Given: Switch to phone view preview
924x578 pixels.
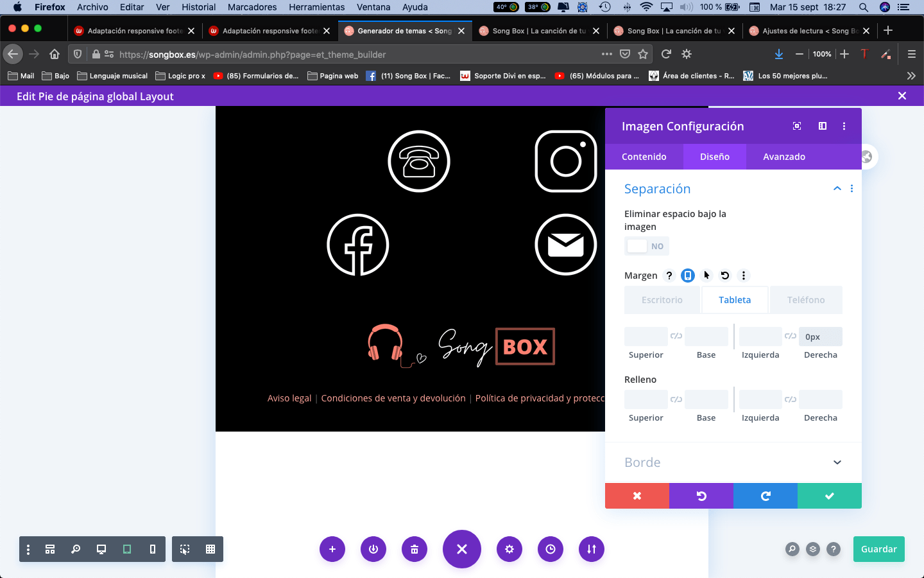Looking at the screenshot, I should coord(153,549).
